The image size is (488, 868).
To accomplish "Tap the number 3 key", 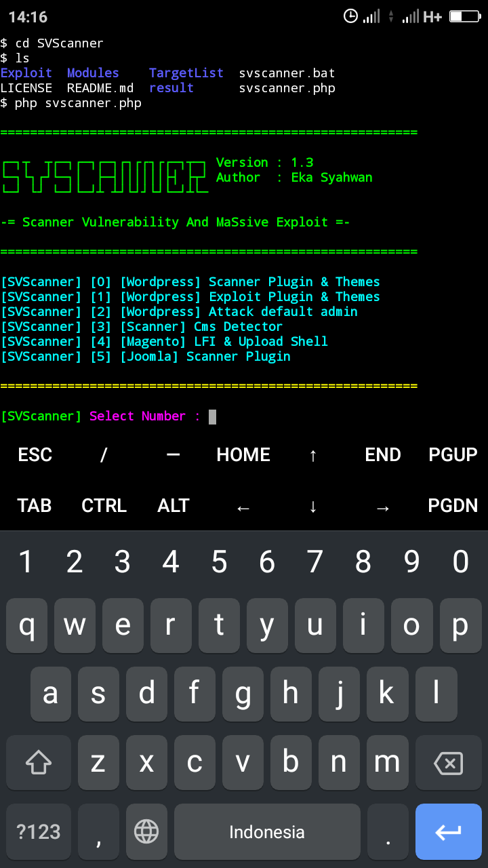I will pyautogui.click(x=122, y=561).
